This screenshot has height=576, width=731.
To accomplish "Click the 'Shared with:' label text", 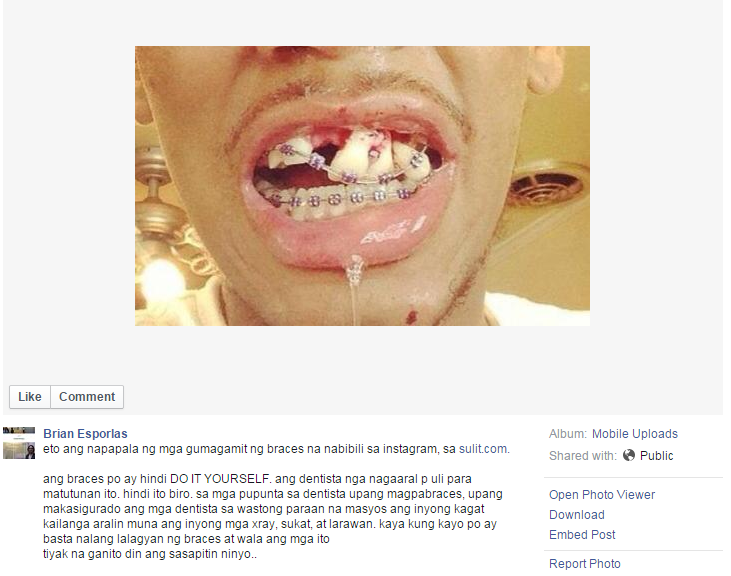I will (x=583, y=455).
